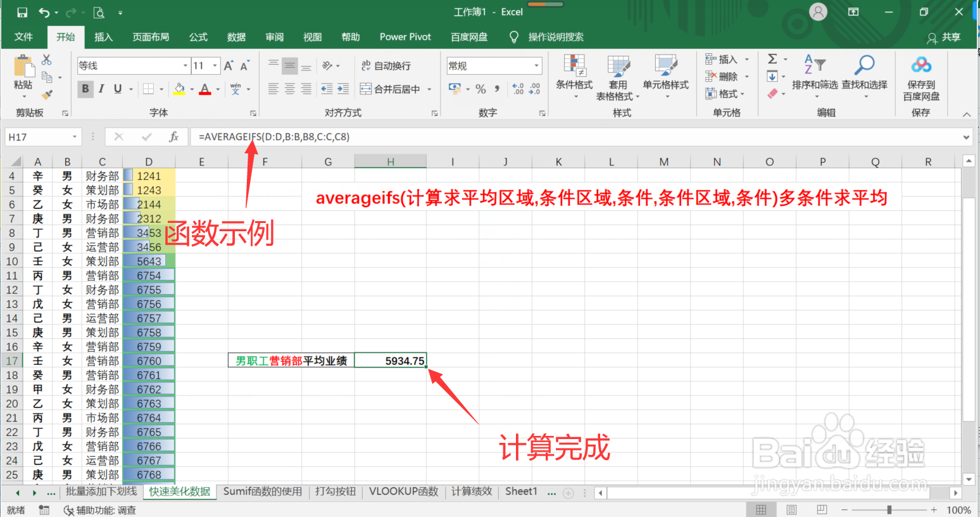This screenshot has height=517, width=980.
Task: Click the Fill down arrow icon
Action: pos(772,77)
